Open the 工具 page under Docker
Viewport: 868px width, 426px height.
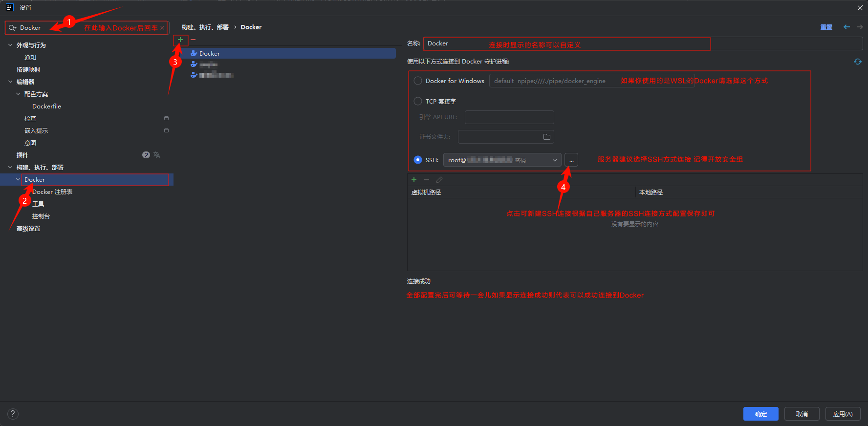click(x=38, y=204)
